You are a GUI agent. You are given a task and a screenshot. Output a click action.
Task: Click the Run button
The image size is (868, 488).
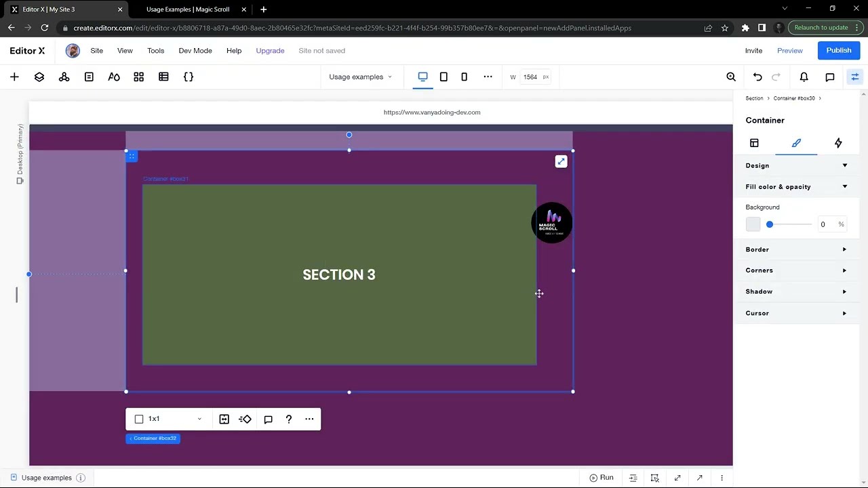coord(601,478)
